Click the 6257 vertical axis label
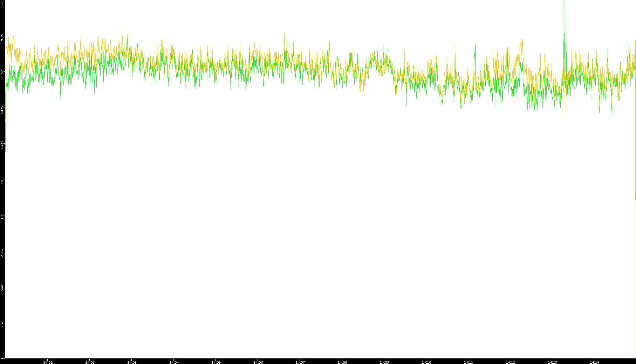 point(2,74)
